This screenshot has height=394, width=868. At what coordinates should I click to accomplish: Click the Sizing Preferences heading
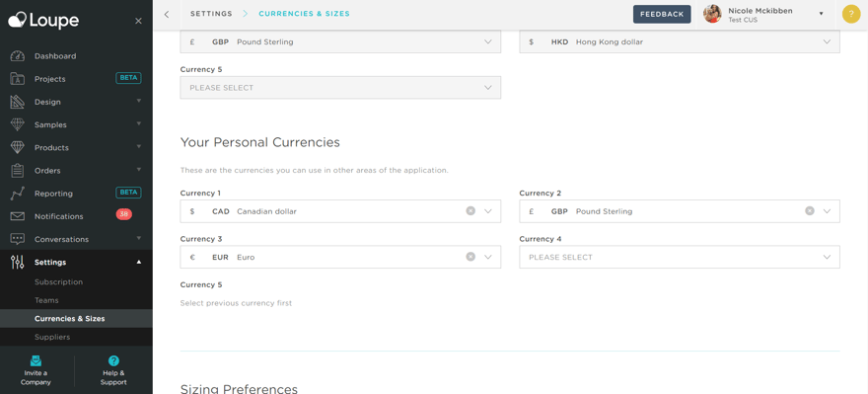click(239, 388)
